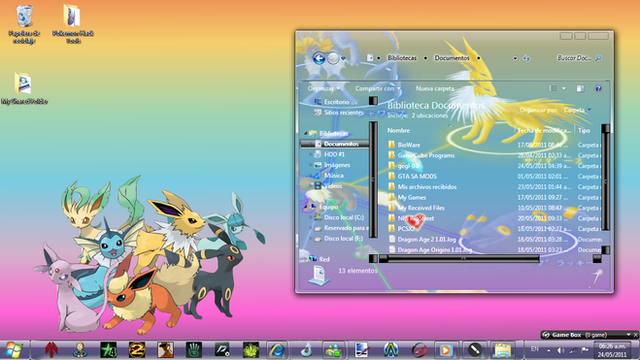The image size is (640, 360).
Task: Open the Explorer help question mark icon
Action: coord(598,89)
